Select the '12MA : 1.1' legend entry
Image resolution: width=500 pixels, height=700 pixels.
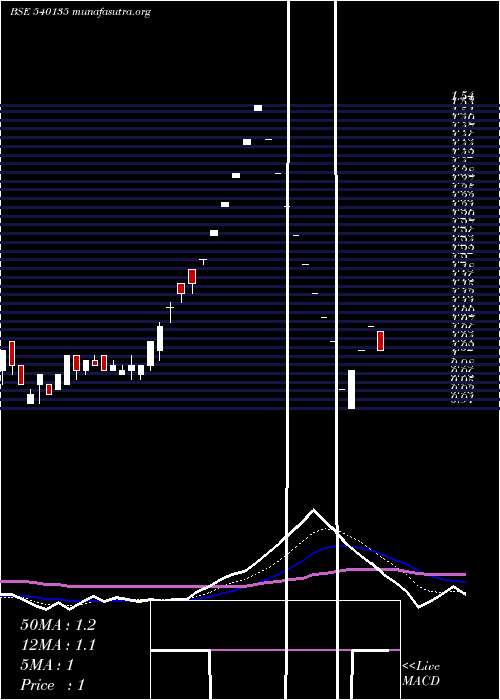point(58,645)
